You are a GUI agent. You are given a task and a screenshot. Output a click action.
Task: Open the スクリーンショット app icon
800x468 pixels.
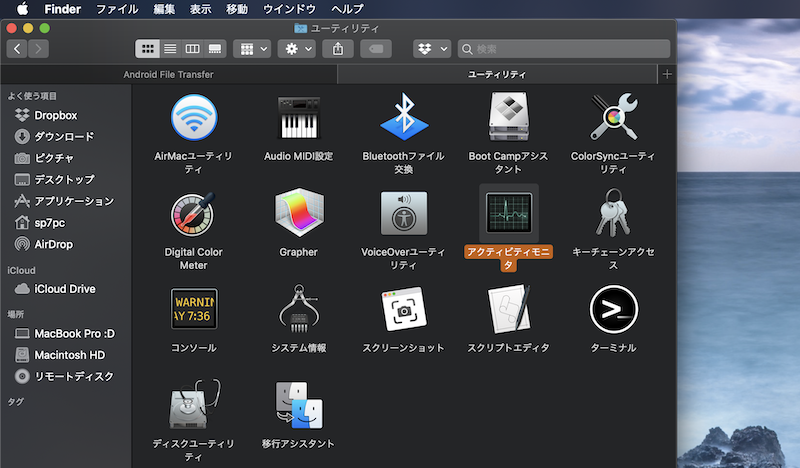pos(403,310)
